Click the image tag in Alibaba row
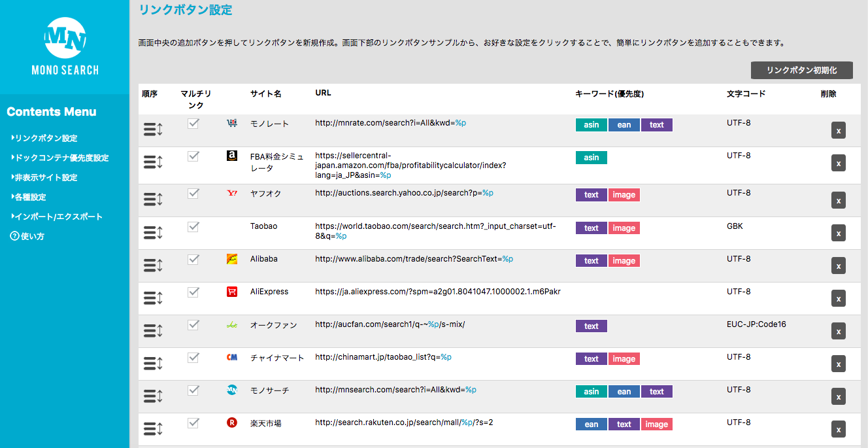 click(x=624, y=261)
